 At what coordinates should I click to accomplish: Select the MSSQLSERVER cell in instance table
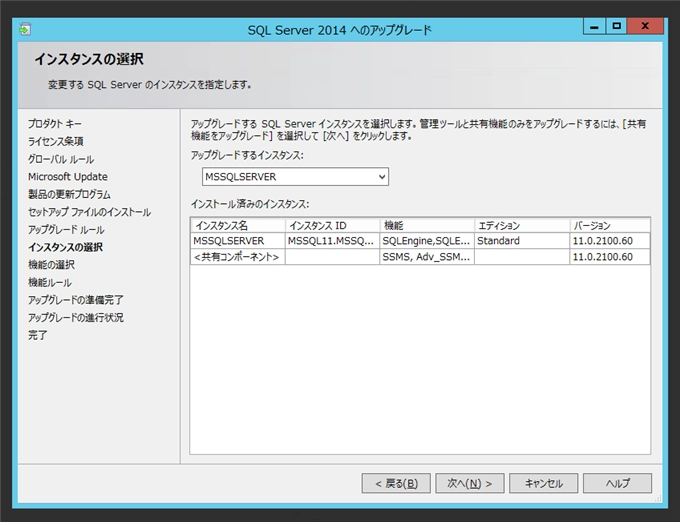tap(238, 241)
